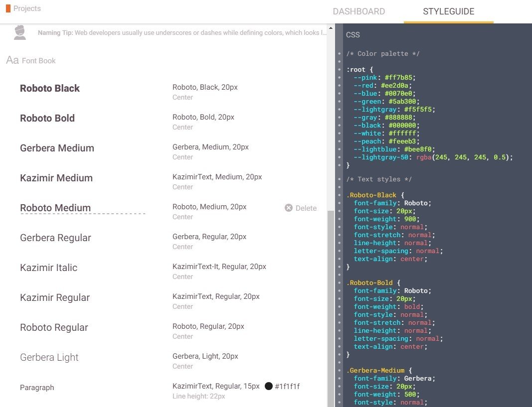Click the #1f1f1f hex value text
The width and height of the screenshot is (532, 407).
(287, 387)
